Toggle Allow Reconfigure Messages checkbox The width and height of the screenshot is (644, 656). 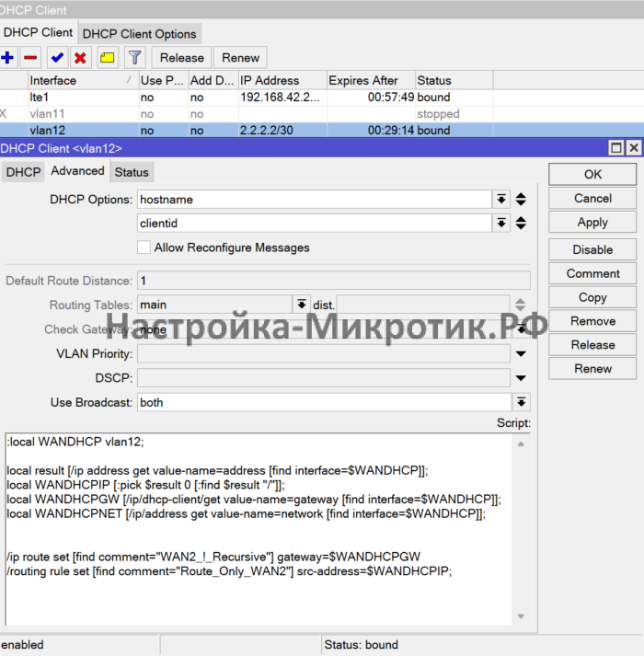(x=144, y=247)
